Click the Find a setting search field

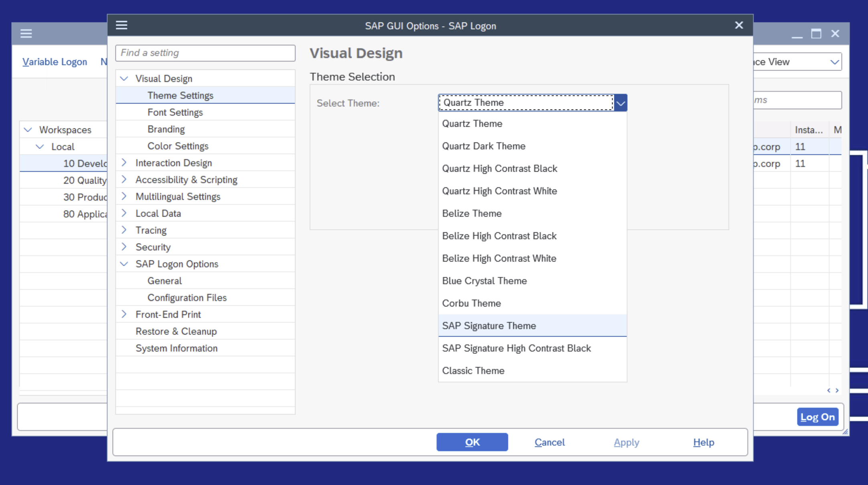[x=205, y=53]
